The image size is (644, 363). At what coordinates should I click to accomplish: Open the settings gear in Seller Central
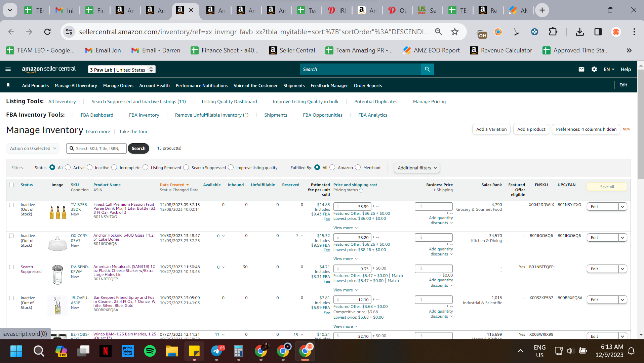(x=594, y=69)
